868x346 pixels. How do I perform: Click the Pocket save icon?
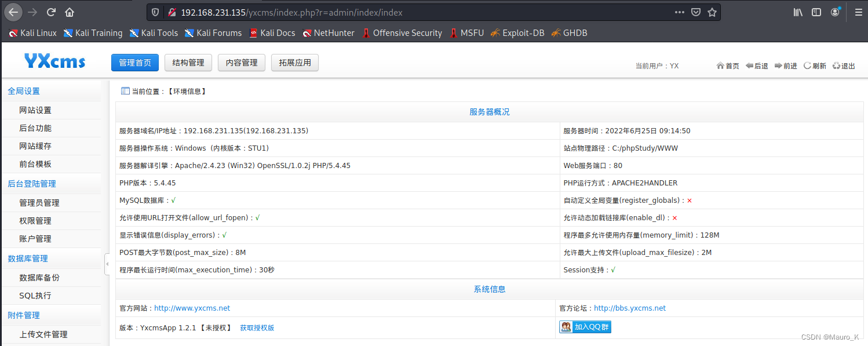696,12
